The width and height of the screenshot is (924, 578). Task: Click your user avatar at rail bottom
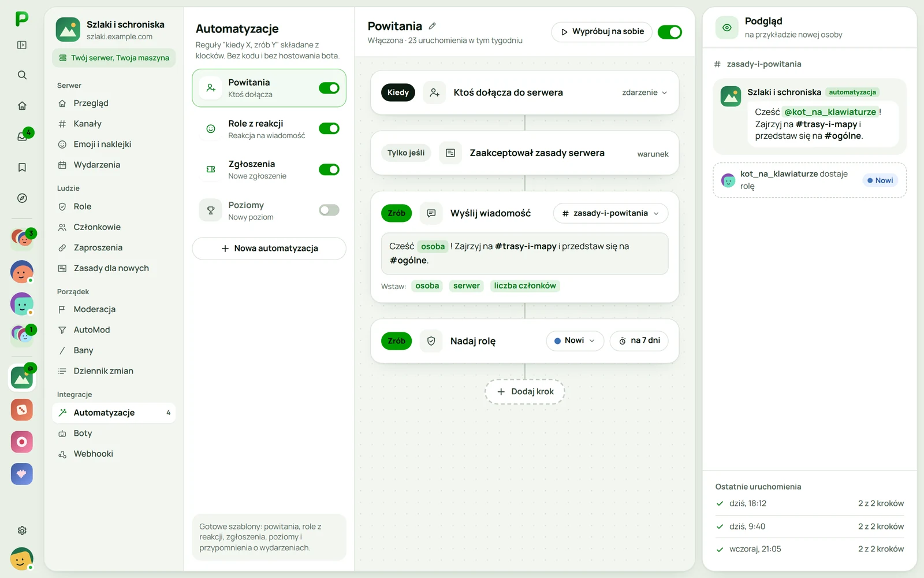tap(21, 559)
